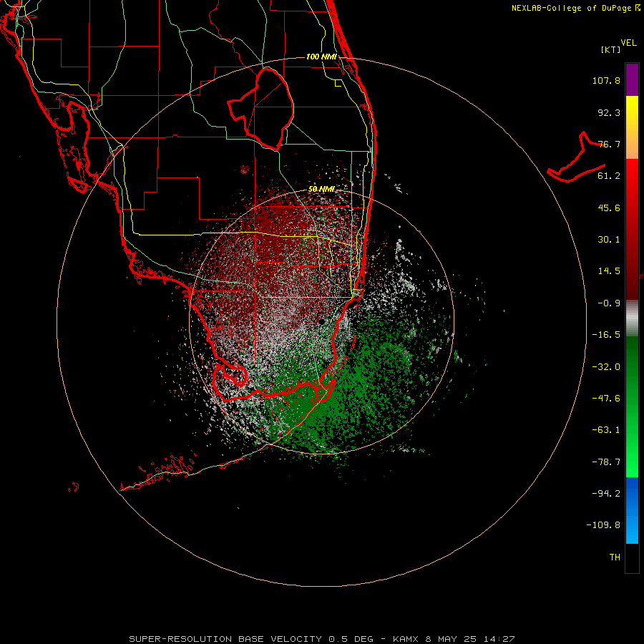The height and width of the screenshot is (644, 644).
Task: Click the -109.8 legend value
Action: tap(603, 525)
